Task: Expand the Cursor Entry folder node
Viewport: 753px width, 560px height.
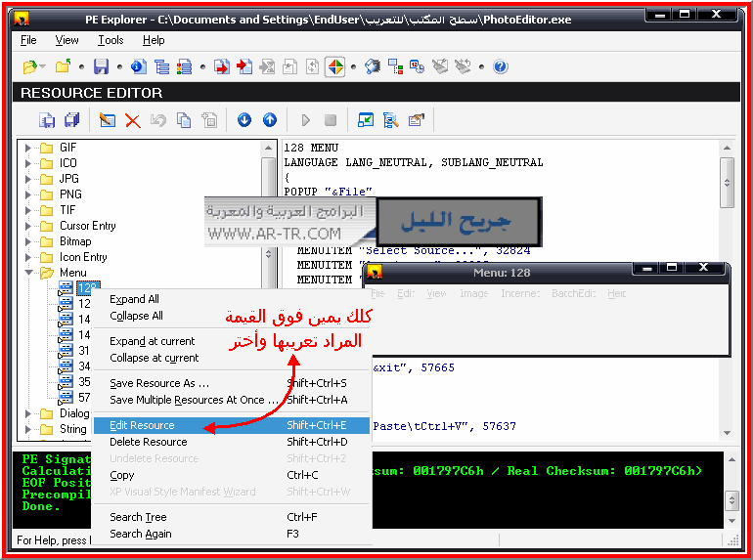Action: [27, 226]
